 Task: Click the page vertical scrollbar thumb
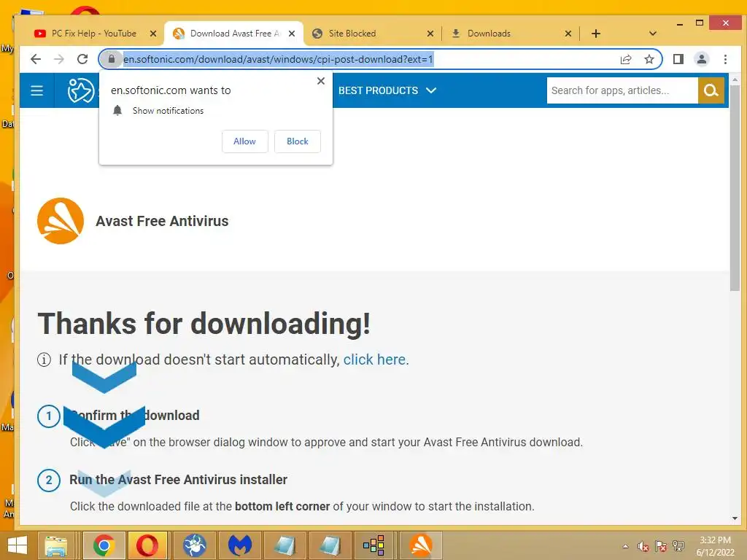(x=735, y=188)
